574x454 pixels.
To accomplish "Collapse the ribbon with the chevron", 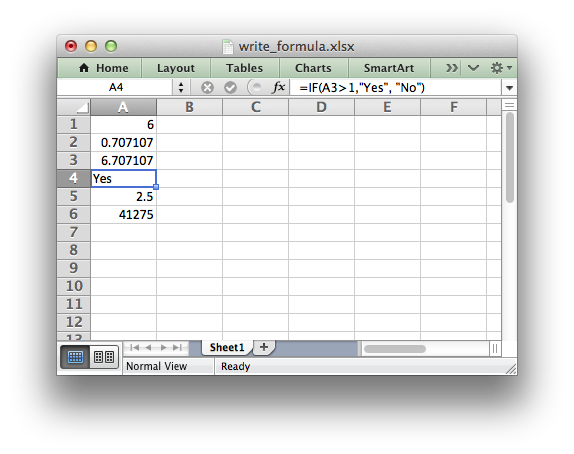I will click(473, 68).
